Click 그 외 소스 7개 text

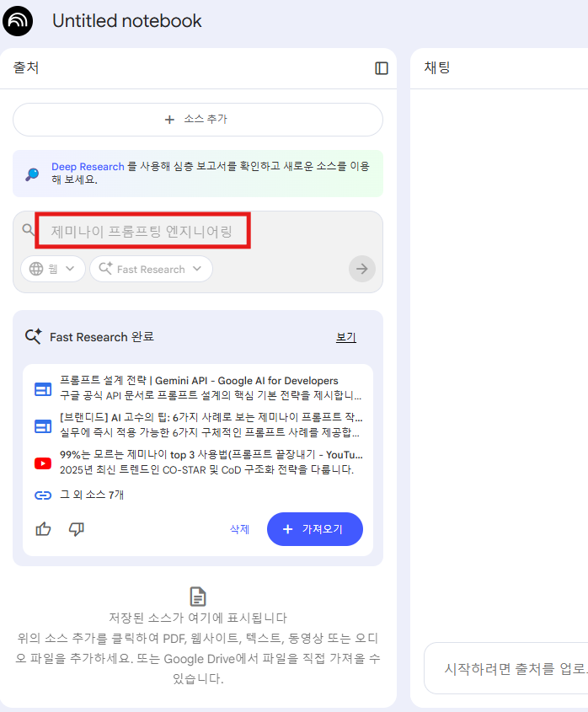tap(92, 495)
